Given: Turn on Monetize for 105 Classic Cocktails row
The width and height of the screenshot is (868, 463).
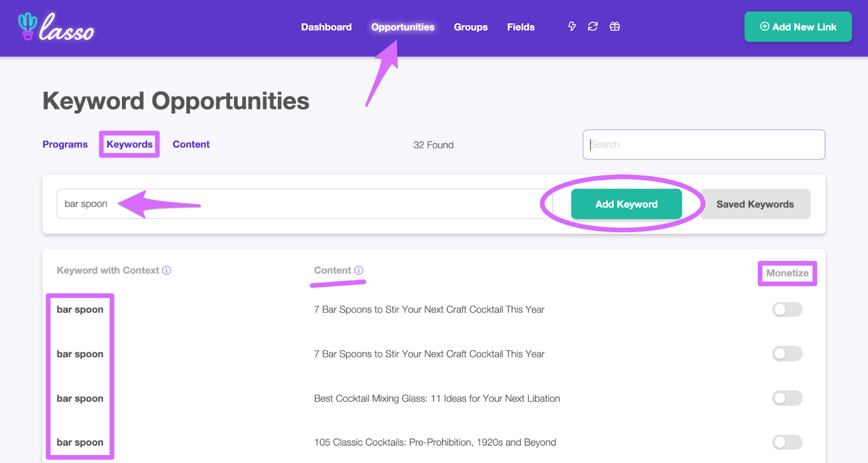Looking at the screenshot, I should (787, 442).
